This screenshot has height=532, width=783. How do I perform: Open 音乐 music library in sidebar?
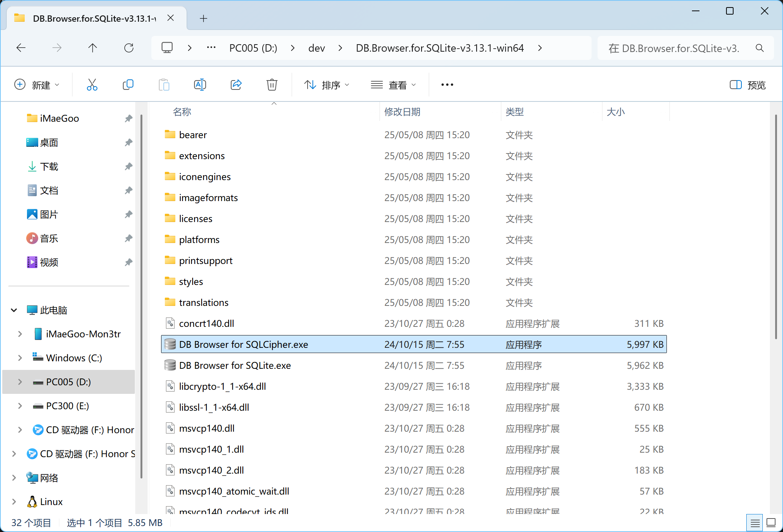coord(42,238)
